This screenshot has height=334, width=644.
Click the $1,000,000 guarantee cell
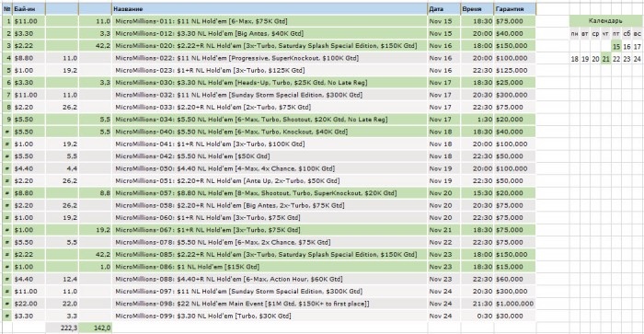(x=515, y=304)
